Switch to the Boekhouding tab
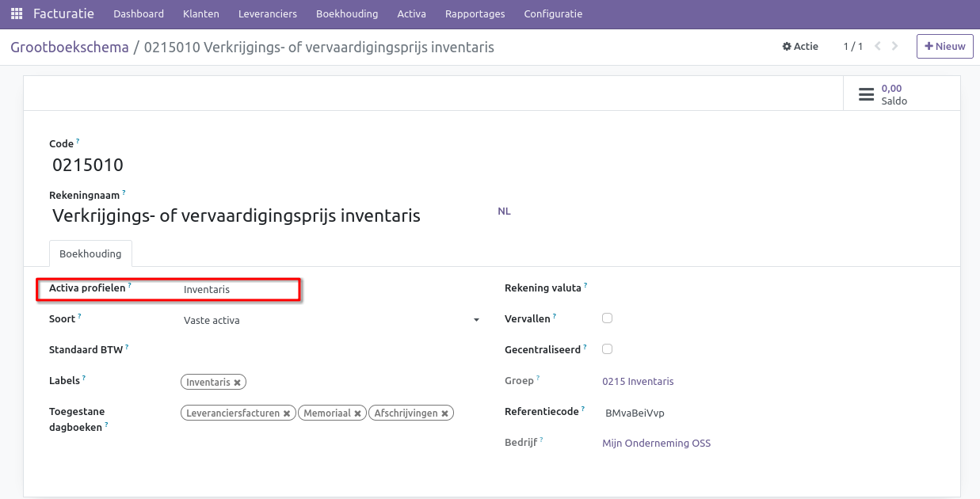Screen dimensions: 980x499 click(x=90, y=253)
